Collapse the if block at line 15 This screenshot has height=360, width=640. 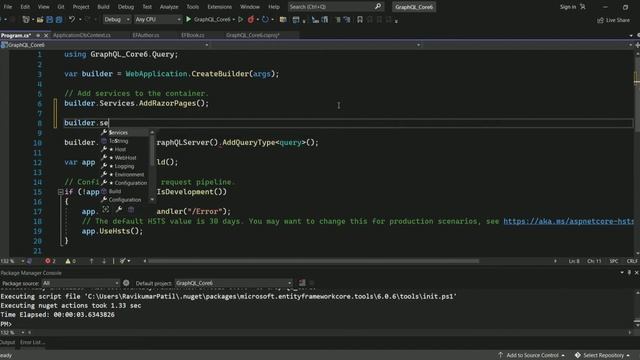[x=60, y=192]
